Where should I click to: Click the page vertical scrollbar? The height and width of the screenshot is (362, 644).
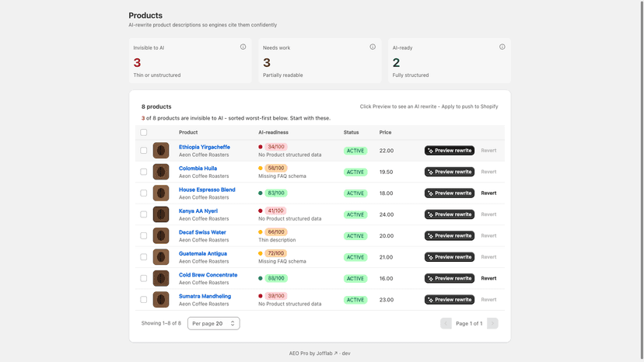tap(642, 181)
